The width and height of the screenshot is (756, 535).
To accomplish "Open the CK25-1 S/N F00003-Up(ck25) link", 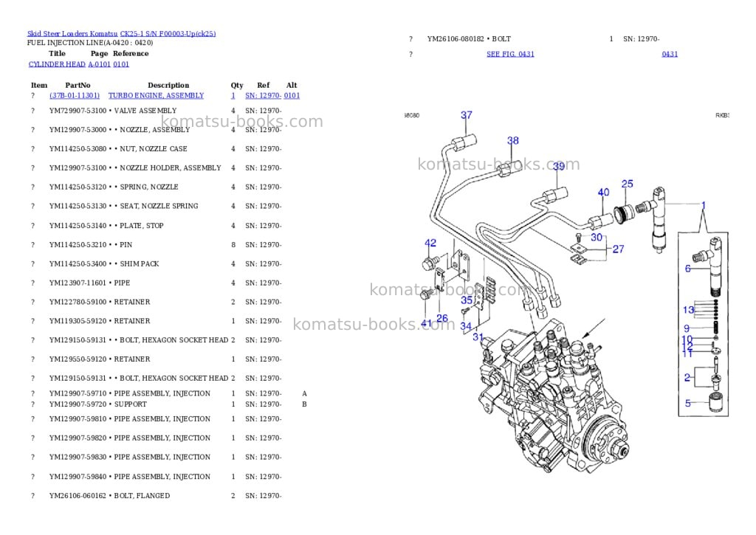I will click(168, 34).
